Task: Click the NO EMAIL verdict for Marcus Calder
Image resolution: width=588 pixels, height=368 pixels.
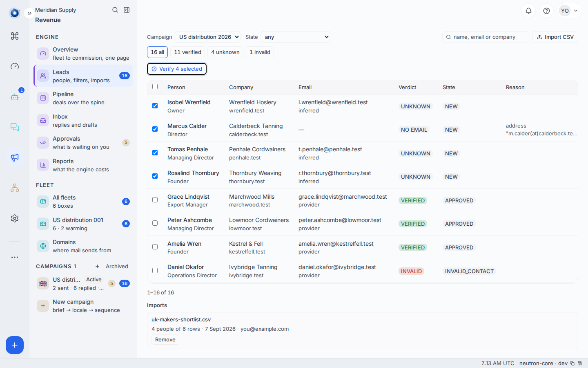Action: click(414, 130)
